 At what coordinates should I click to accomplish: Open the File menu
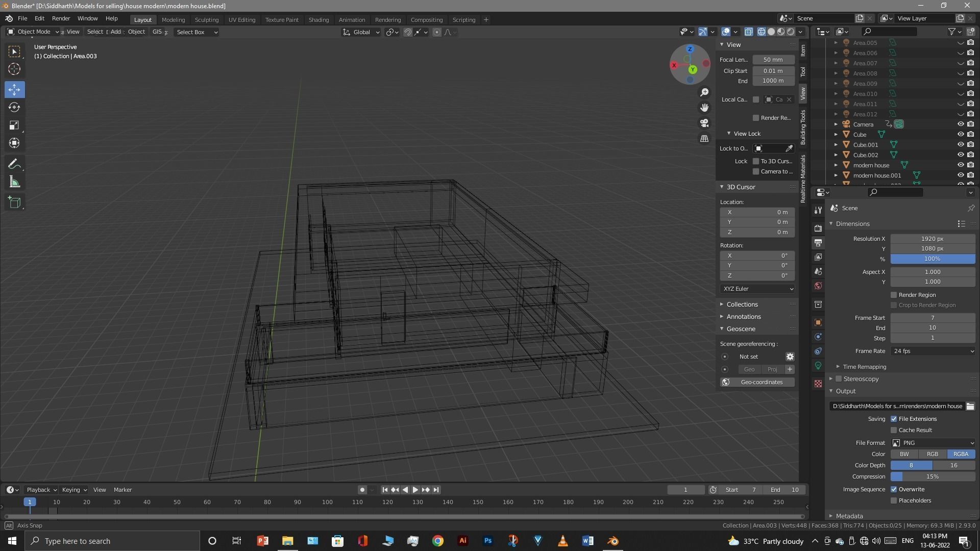point(22,18)
